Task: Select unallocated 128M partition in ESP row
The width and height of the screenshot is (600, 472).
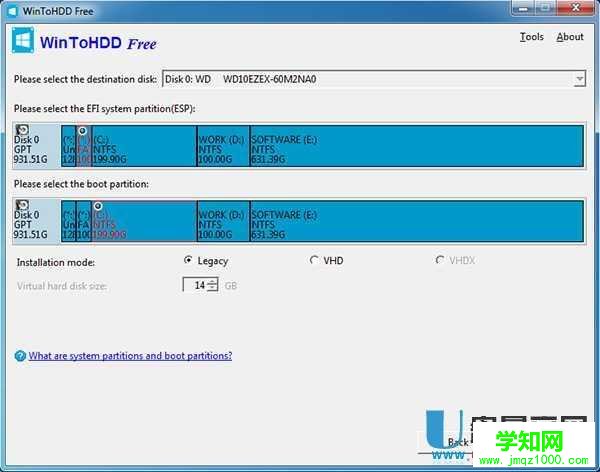Action: point(68,146)
